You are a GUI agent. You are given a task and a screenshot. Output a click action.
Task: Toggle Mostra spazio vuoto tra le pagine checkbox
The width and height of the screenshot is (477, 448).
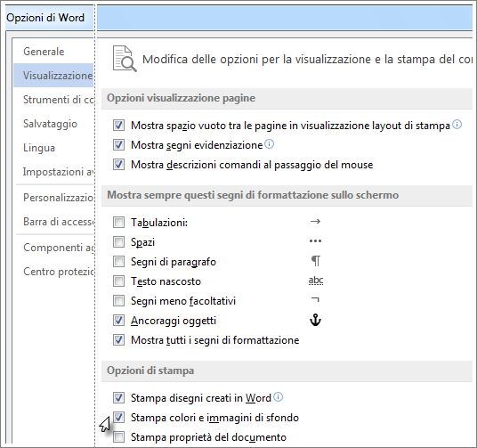(118, 126)
